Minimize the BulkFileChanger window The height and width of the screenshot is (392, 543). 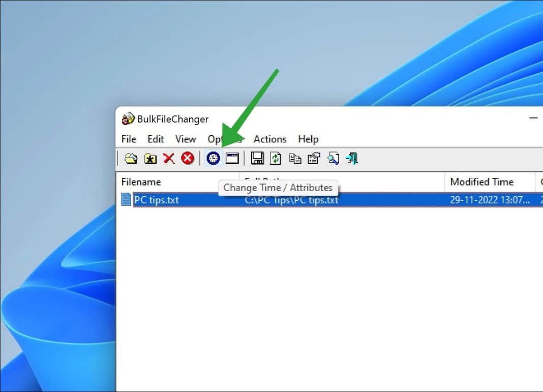click(533, 118)
